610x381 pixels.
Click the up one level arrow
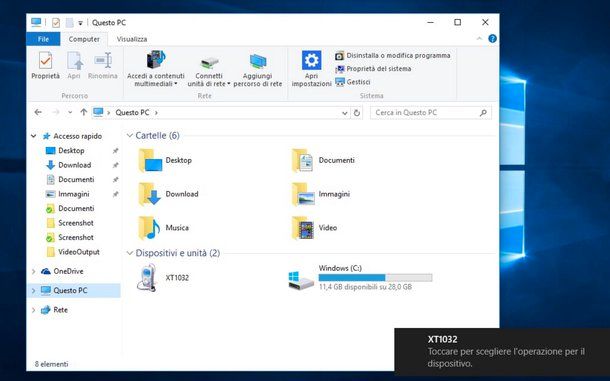[x=83, y=112]
